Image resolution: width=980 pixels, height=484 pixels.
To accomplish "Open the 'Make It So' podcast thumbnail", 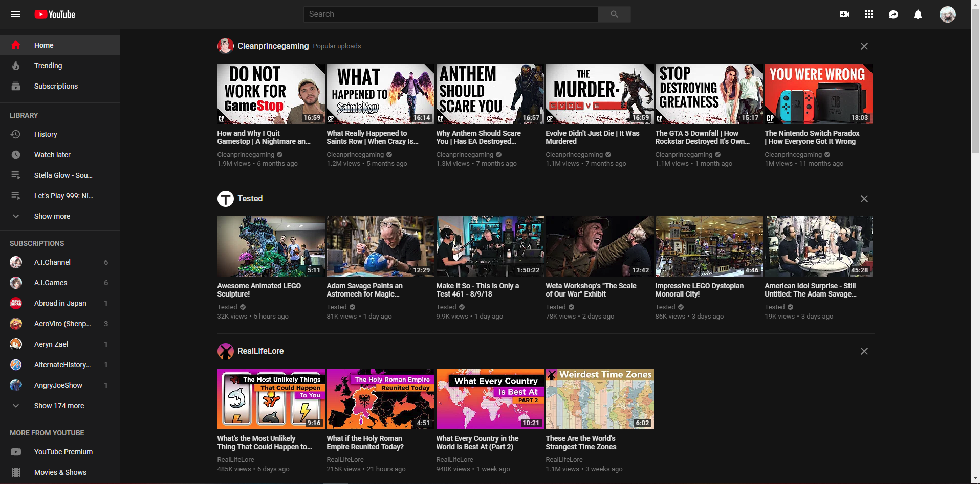I will 490,246.
